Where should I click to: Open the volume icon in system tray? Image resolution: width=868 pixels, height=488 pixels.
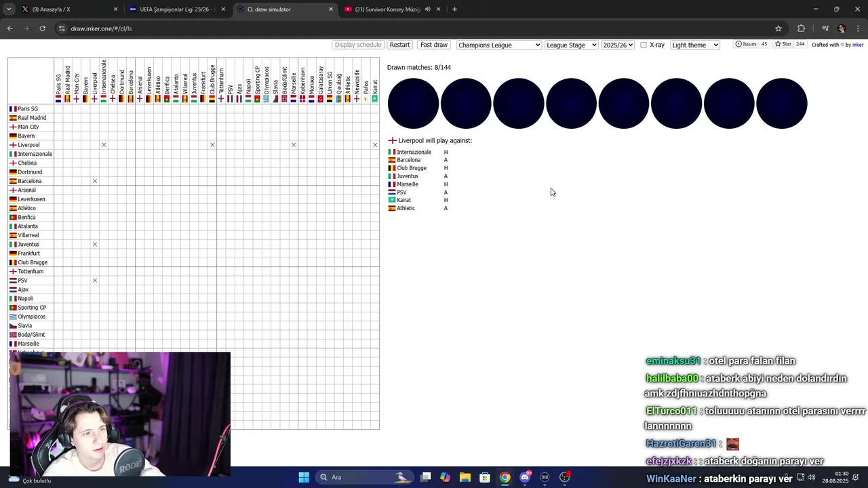[x=812, y=477]
